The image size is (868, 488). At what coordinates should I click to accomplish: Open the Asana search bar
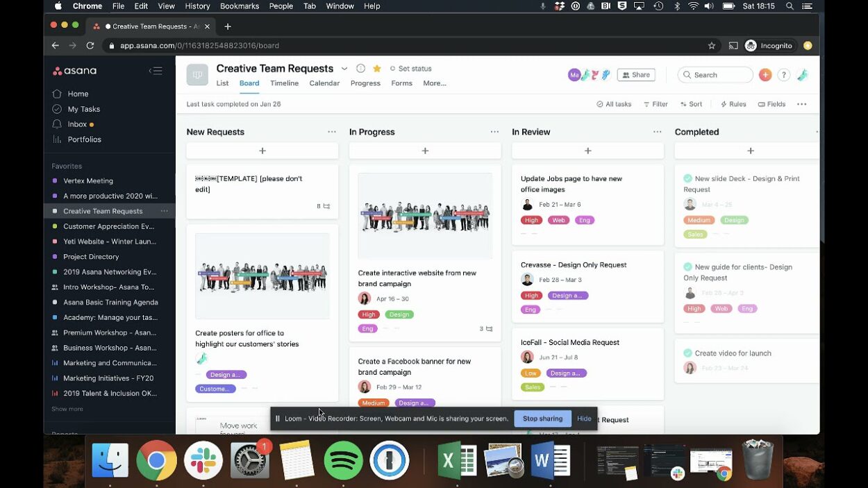715,74
